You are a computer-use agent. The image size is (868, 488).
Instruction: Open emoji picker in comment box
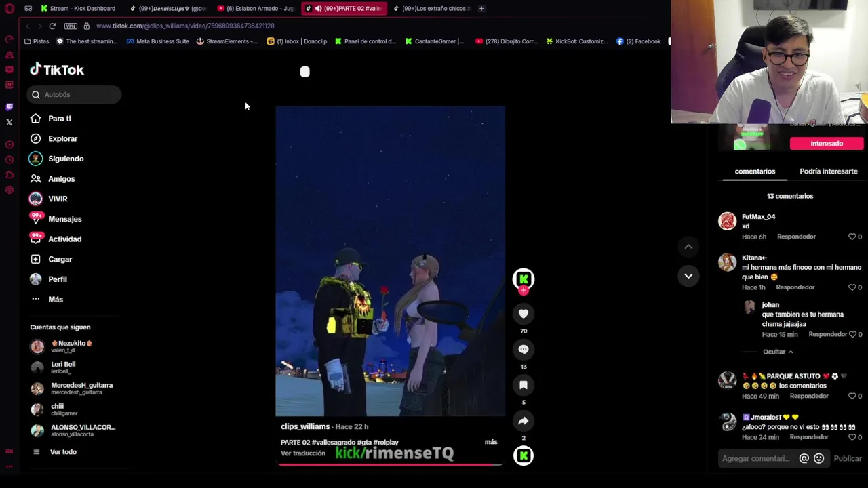(819, 459)
